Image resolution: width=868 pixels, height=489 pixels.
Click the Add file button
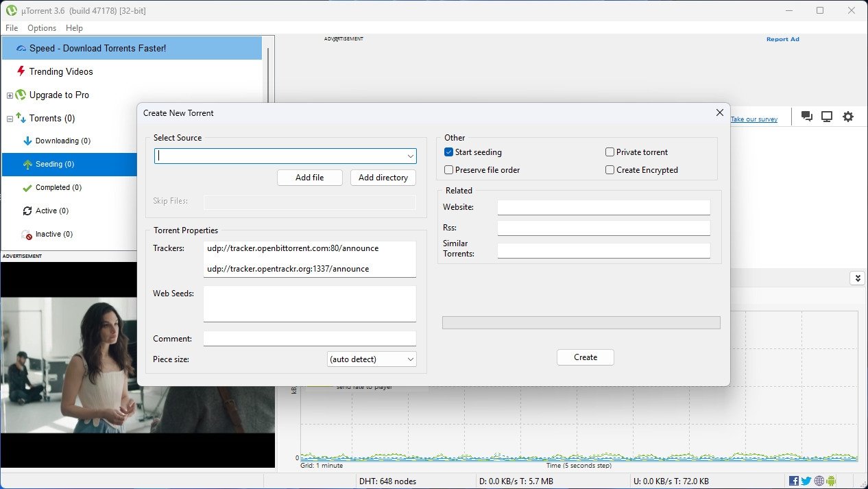(x=310, y=178)
